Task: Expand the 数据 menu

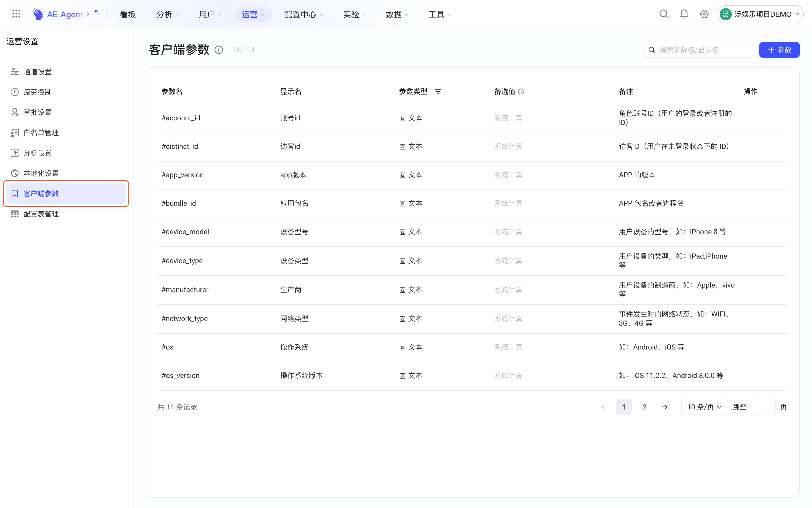Action: tap(397, 14)
